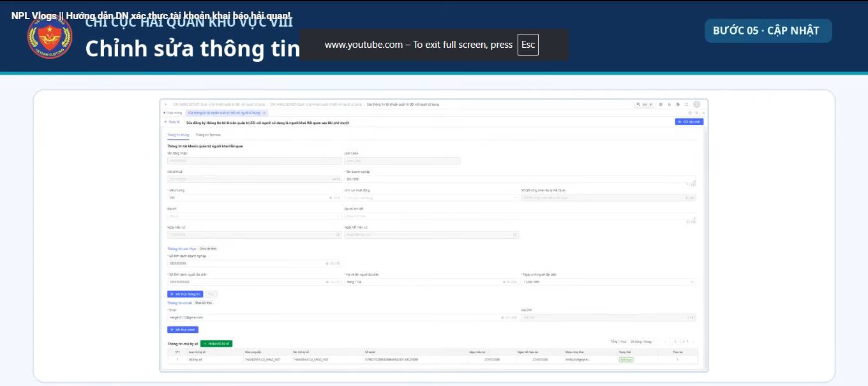Viewport: 868px width, 386px height.
Task: Click the Email input field
Action: coord(343,317)
